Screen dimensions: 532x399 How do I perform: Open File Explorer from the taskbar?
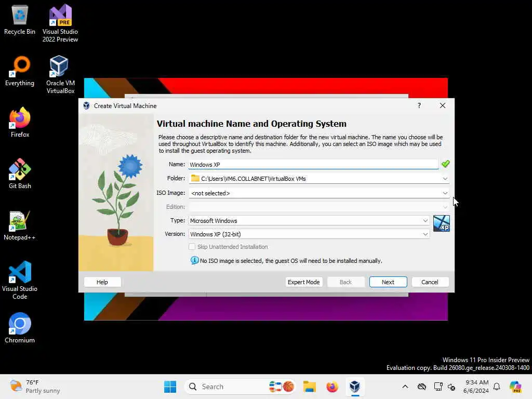tap(310, 387)
